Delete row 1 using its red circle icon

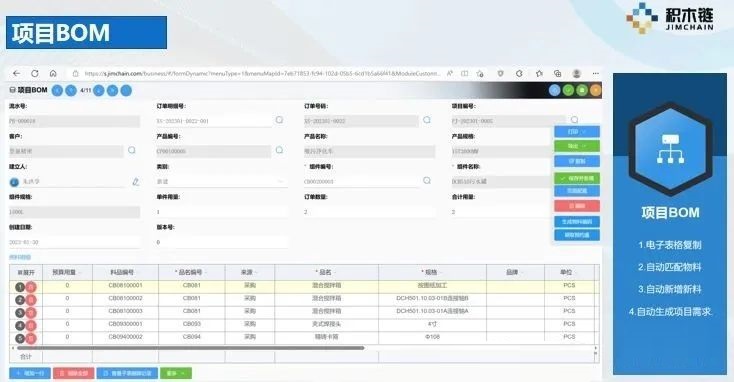click(x=31, y=287)
